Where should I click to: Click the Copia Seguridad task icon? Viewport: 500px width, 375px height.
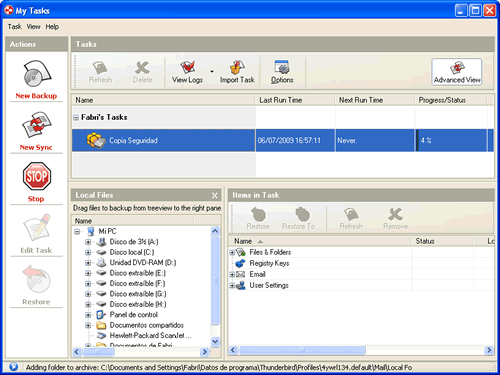pyautogui.click(x=96, y=140)
